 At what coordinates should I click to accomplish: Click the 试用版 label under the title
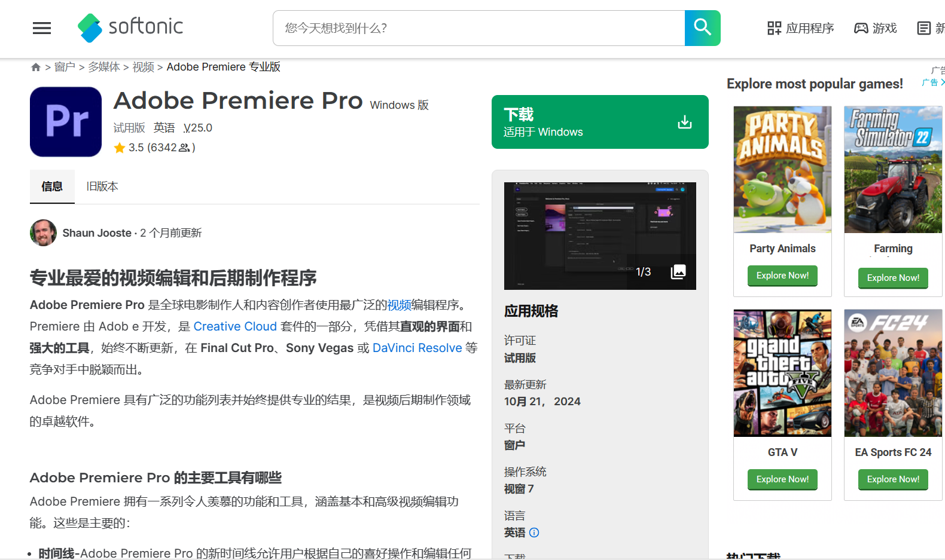point(129,128)
